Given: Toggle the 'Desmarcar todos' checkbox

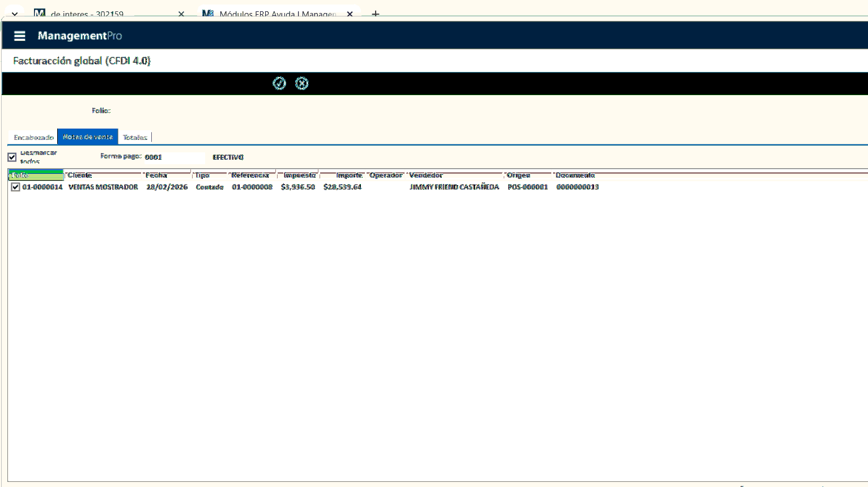Looking at the screenshot, I should [x=12, y=157].
